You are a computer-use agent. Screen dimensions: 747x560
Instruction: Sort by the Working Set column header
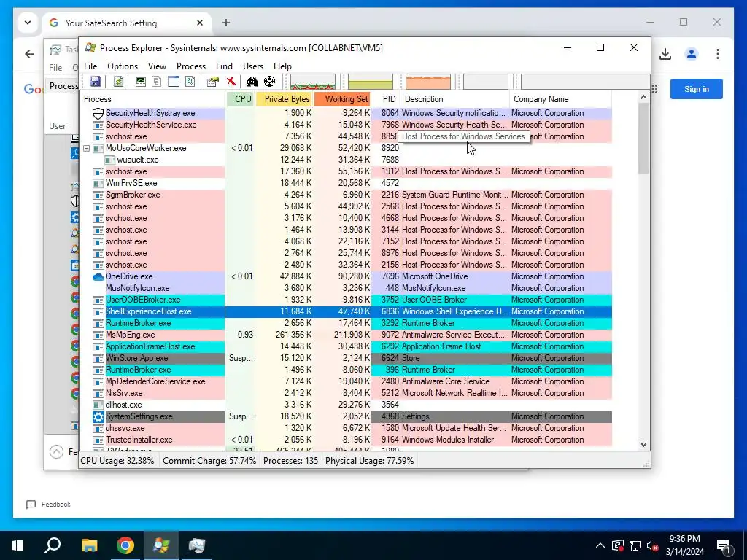[343, 99]
